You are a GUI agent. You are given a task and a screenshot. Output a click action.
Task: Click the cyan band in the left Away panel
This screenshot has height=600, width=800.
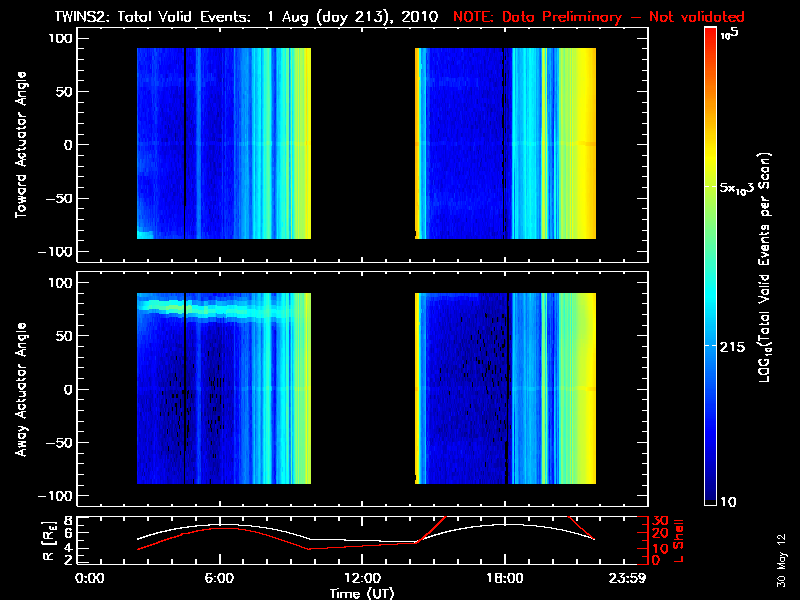coord(220,311)
